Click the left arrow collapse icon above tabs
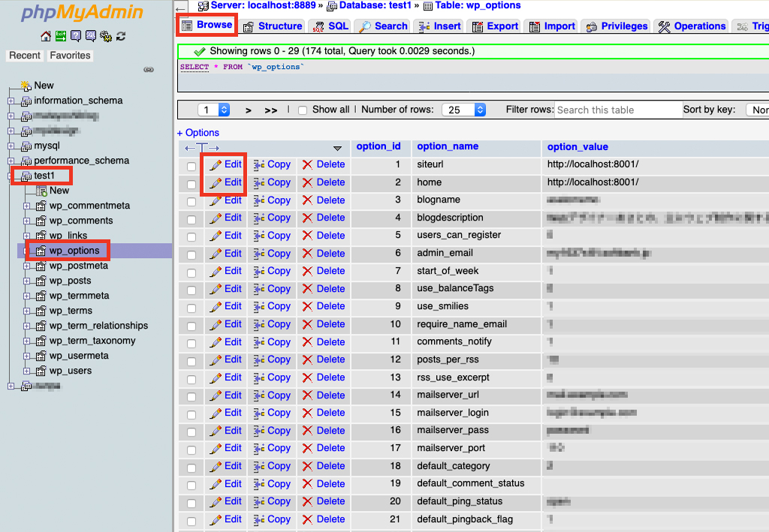The height and width of the screenshot is (532, 769). 180,8
